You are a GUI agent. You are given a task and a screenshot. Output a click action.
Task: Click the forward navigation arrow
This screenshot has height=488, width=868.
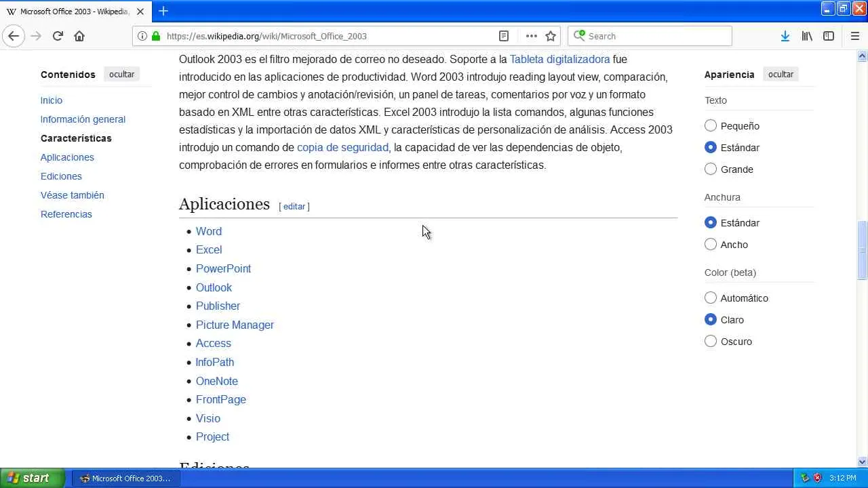pos(36,36)
